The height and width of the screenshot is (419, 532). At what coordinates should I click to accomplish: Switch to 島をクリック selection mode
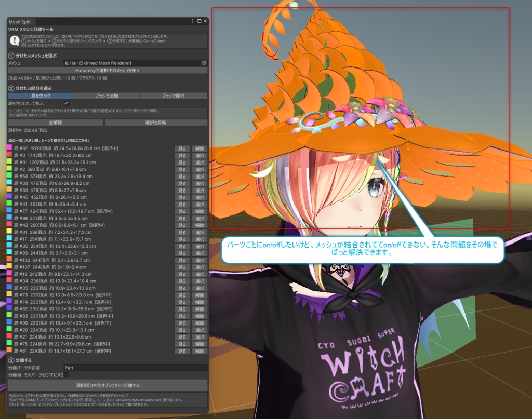[x=41, y=96]
